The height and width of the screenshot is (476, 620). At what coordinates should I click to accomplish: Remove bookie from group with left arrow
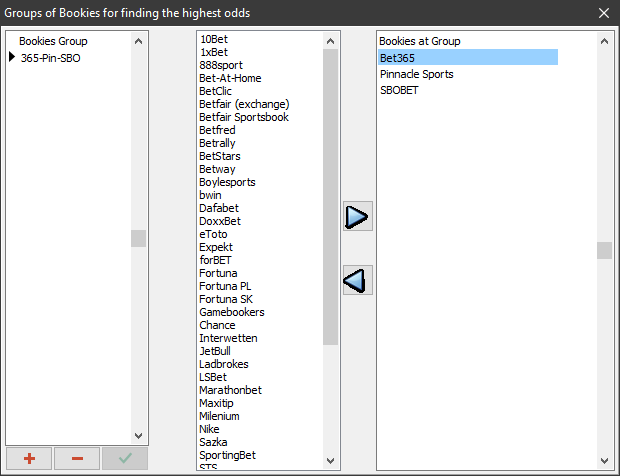(x=357, y=280)
